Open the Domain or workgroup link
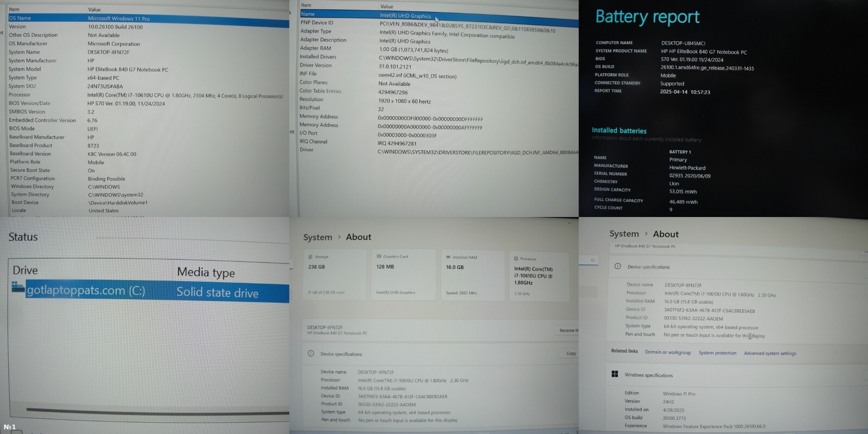 click(x=668, y=352)
